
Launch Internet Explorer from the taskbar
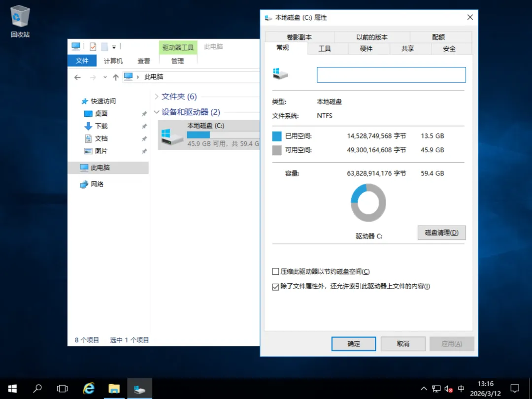point(89,389)
